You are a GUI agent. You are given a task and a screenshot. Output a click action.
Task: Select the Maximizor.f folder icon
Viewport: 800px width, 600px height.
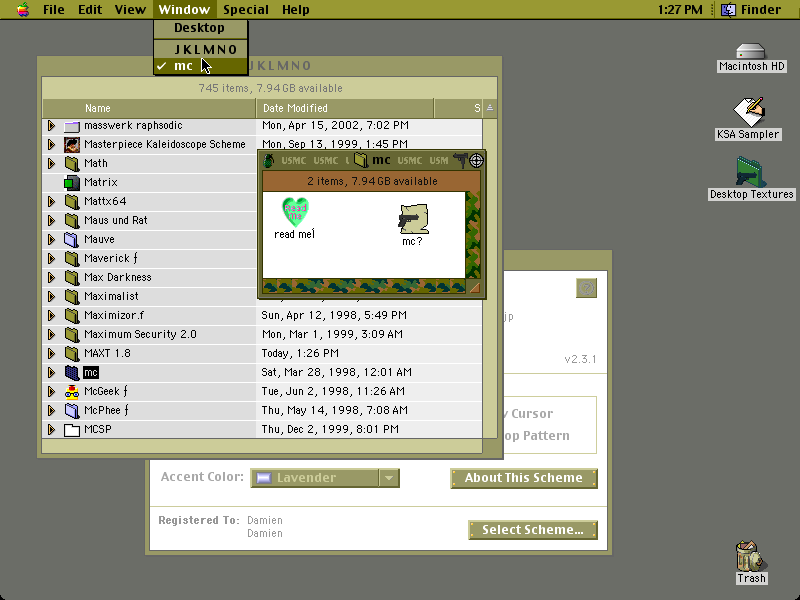72,316
